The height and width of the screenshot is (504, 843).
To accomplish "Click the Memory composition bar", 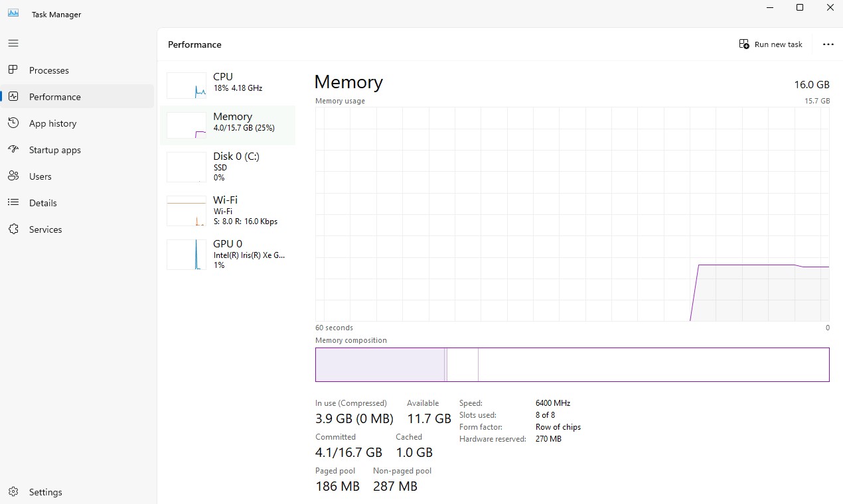I will pos(572,365).
